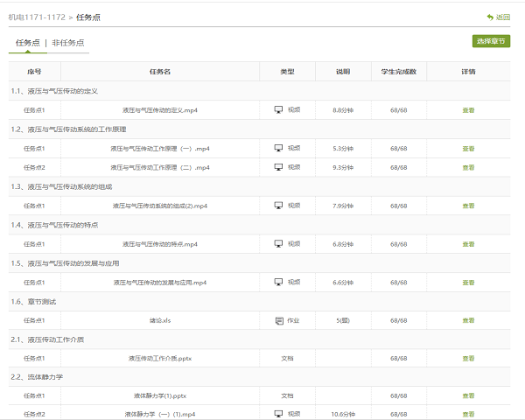Image resolution: width=525 pixels, height=420 pixels.
Task: Click homework icon for 绪论.xls row
Action: [279, 320]
